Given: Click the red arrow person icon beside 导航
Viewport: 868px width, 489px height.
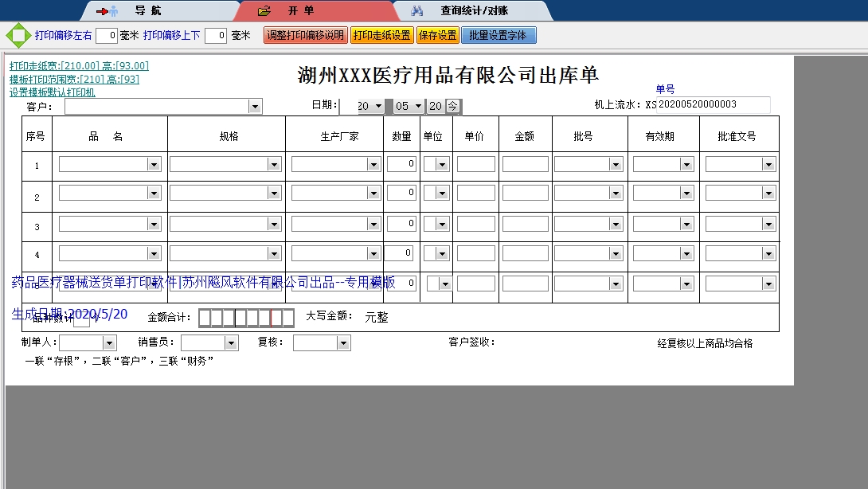Looking at the screenshot, I should [x=107, y=11].
